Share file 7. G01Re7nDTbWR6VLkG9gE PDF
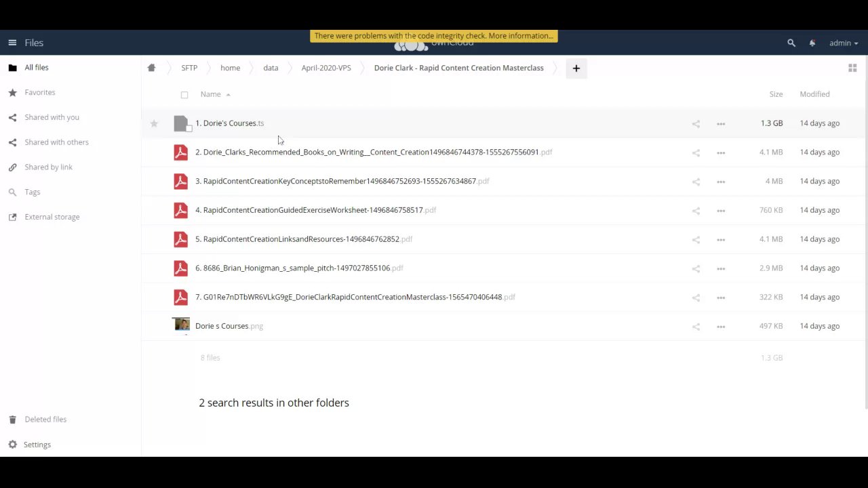Screen dimensions: 868x488 (x=696, y=298)
